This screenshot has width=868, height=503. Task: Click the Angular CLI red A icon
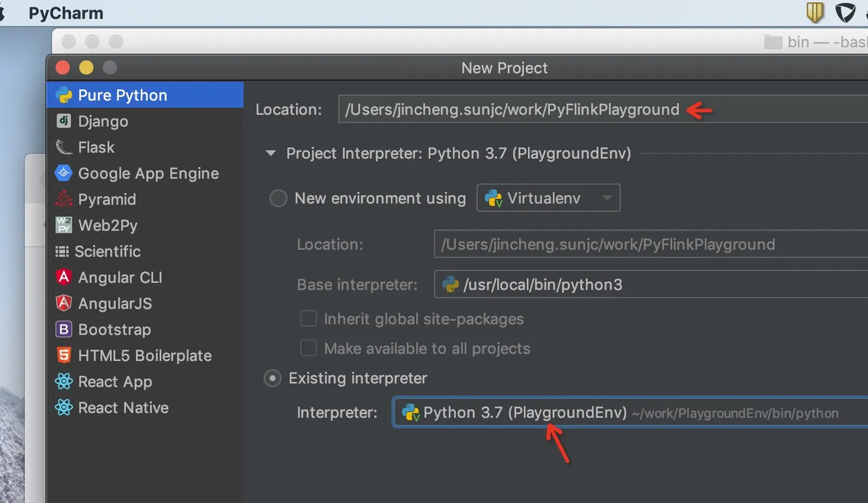coord(64,277)
